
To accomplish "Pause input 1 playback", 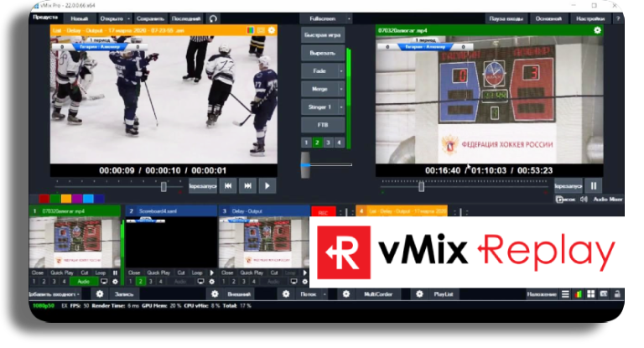I will pos(115,273).
